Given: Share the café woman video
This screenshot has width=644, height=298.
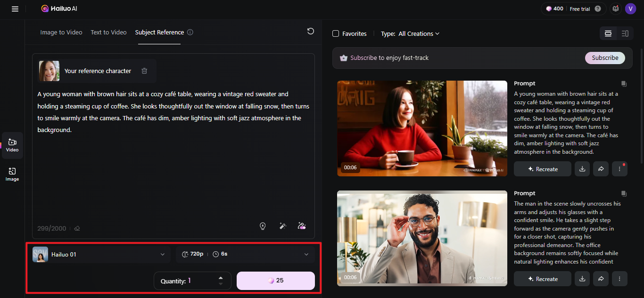Looking at the screenshot, I should tap(601, 169).
